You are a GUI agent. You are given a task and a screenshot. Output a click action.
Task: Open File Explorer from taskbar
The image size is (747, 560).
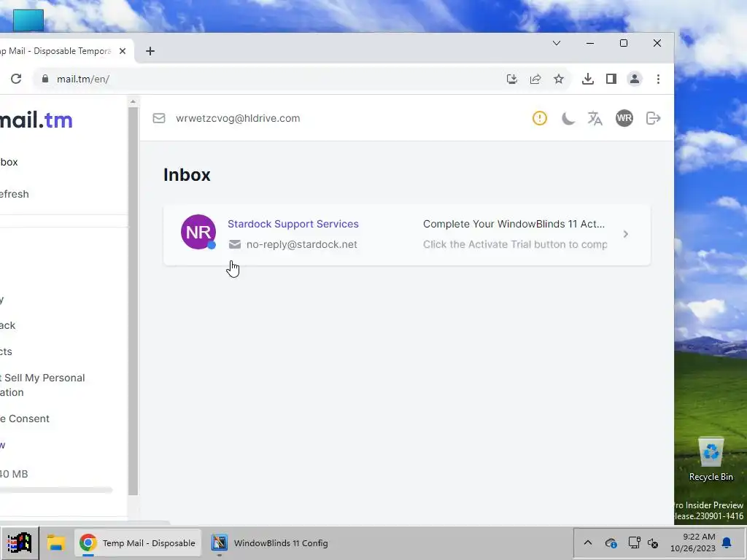click(56, 542)
